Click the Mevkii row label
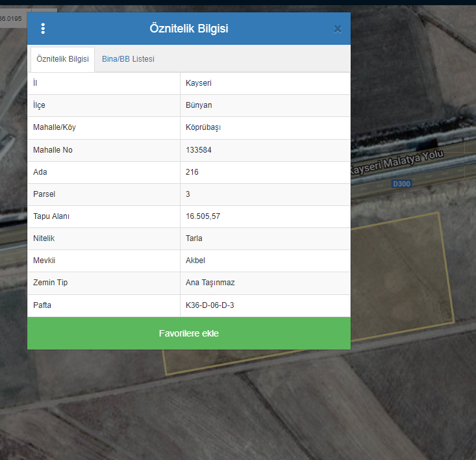The width and height of the screenshot is (476, 460). pyautogui.click(x=44, y=261)
